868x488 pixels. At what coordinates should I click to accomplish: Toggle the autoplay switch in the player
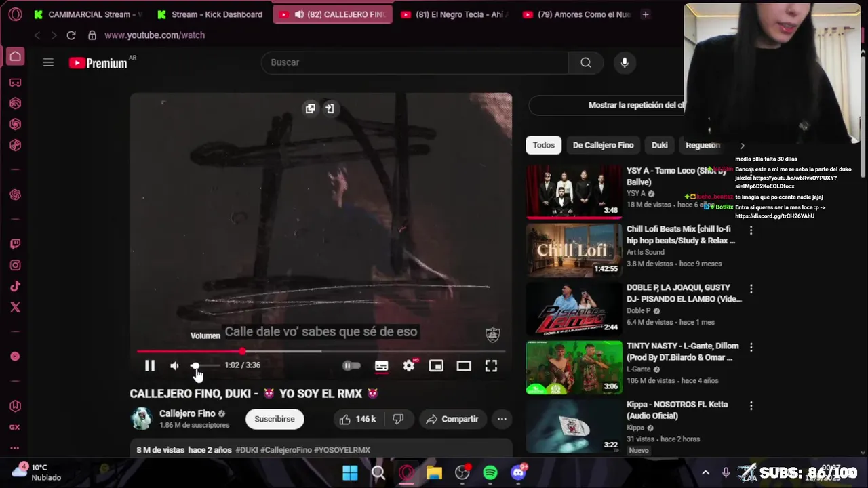351,365
